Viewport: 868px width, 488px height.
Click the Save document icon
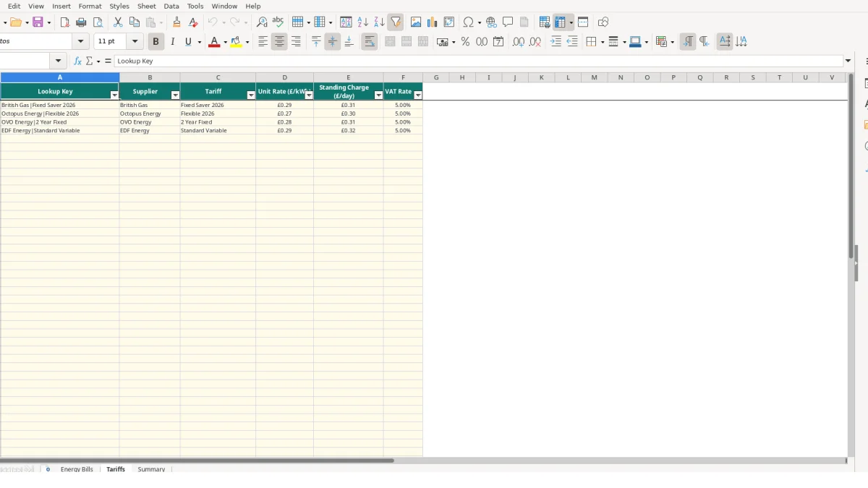pyautogui.click(x=38, y=22)
